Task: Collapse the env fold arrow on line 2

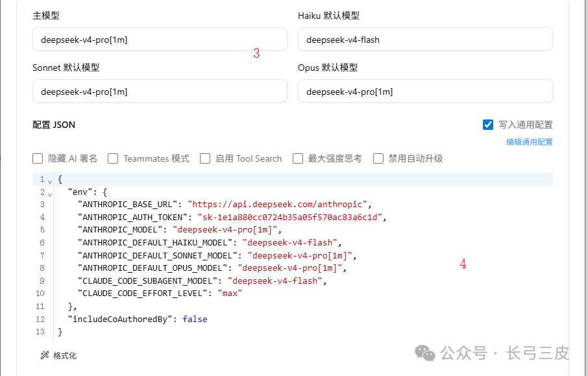Action: click(50, 194)
